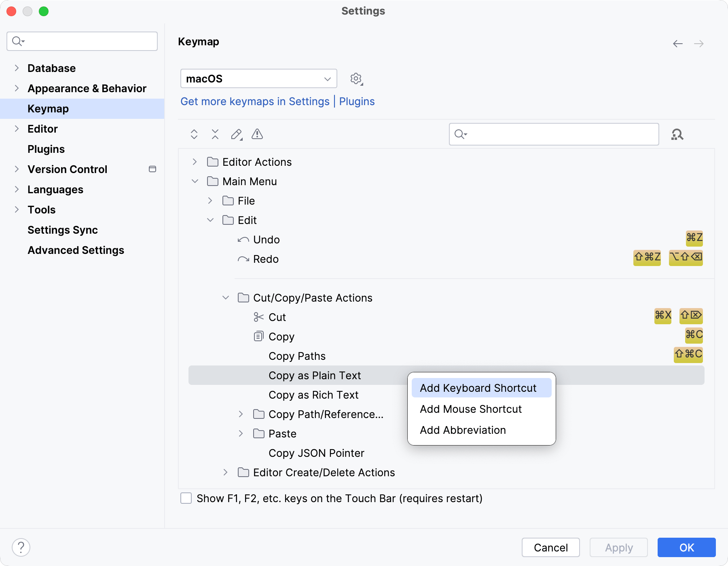The height and width of the screenshot is (566, 728).
Task: Click the ⌘C shortcut badge for Copy
Action: click(x=694, y=335)
